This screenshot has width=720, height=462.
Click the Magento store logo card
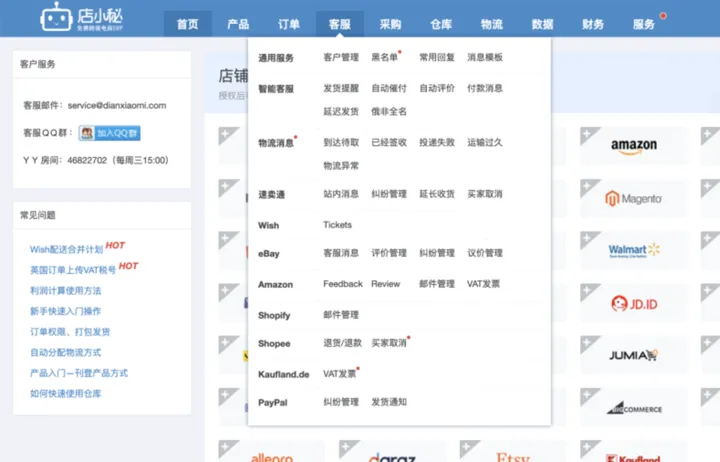click(634, 198)
